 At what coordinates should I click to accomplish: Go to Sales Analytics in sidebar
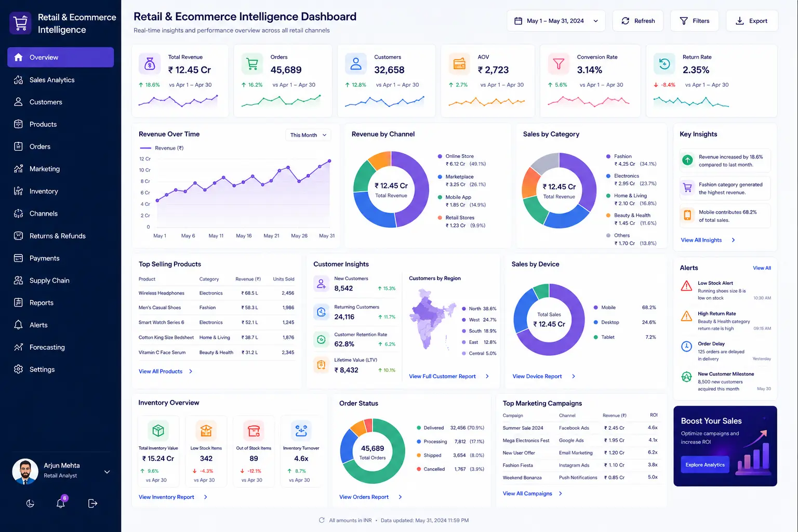tap(60, 79)
